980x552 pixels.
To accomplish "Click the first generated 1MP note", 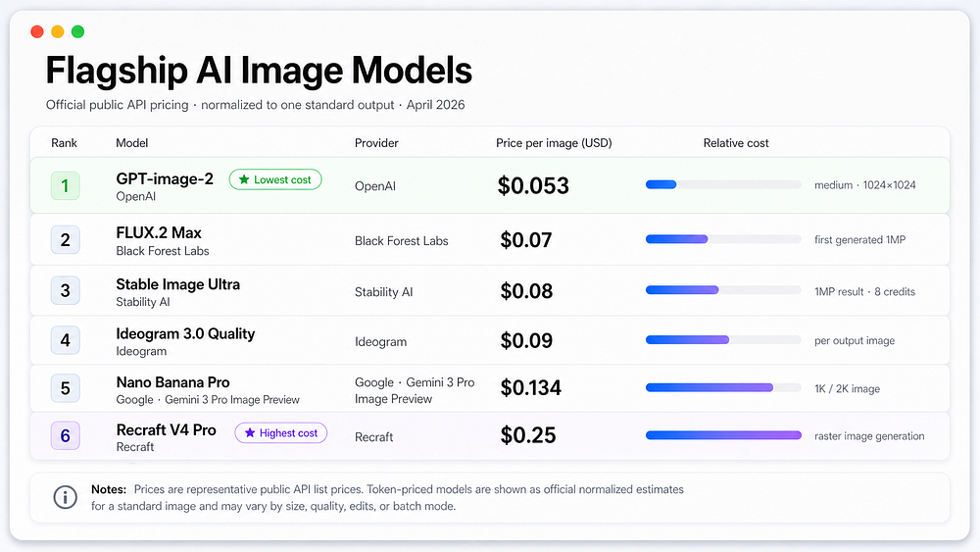I will (x=860, y=239).
